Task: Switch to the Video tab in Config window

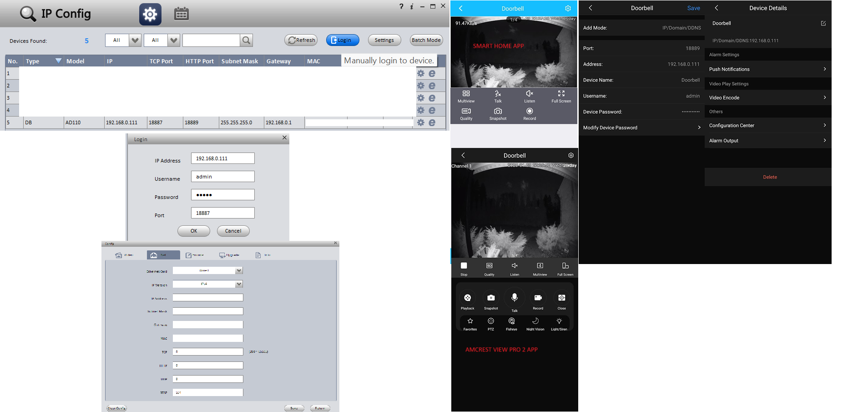Action: [x=124, y=255]
